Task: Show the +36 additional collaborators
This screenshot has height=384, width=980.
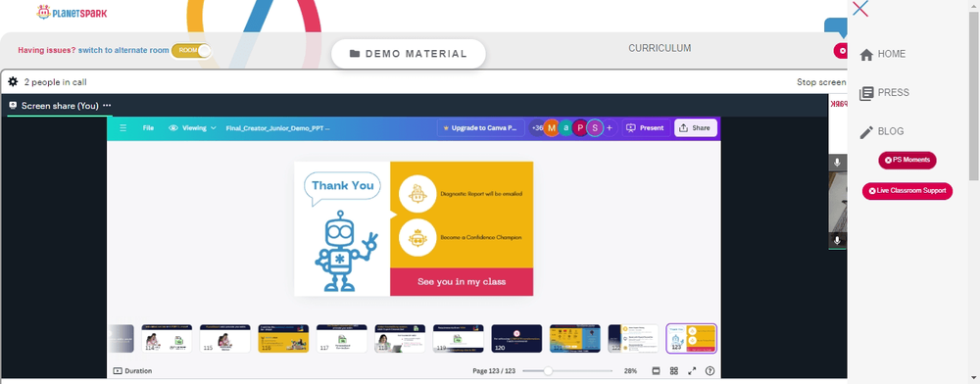Action: [537, 128]
